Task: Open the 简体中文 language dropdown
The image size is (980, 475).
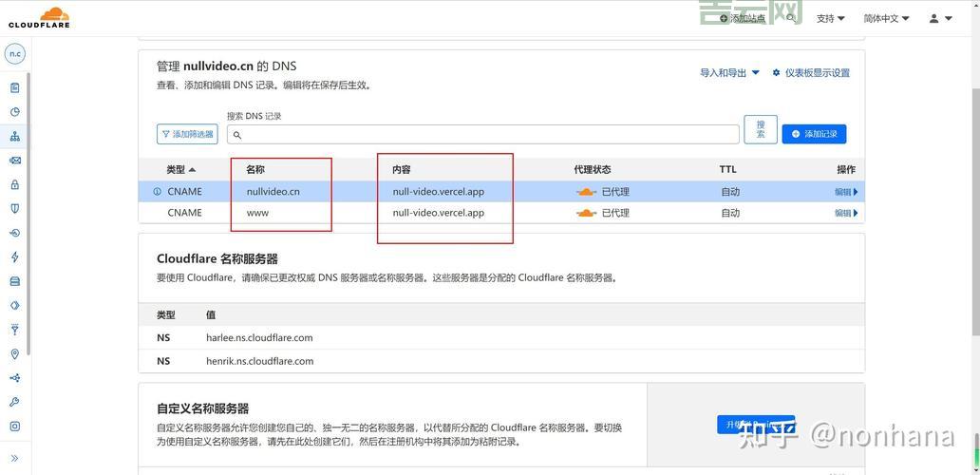Action: pos(886,19)
